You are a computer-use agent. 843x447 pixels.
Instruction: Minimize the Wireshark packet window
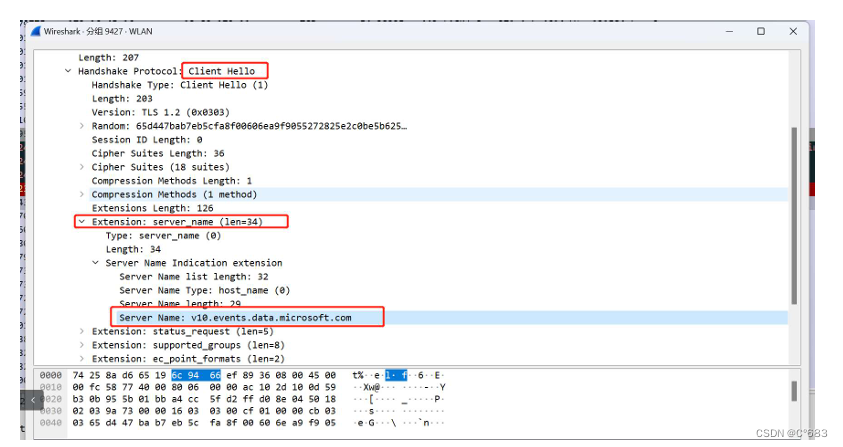coord(729,31)
